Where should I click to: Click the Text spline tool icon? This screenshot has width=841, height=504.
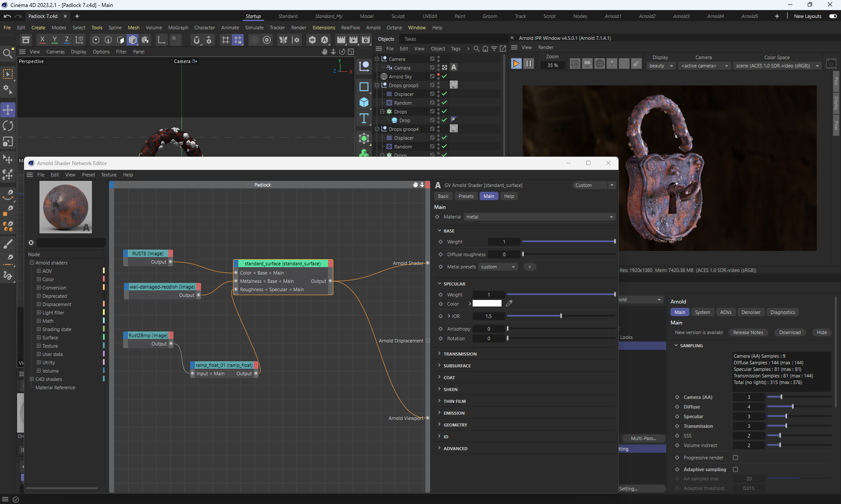coord(364,119)
